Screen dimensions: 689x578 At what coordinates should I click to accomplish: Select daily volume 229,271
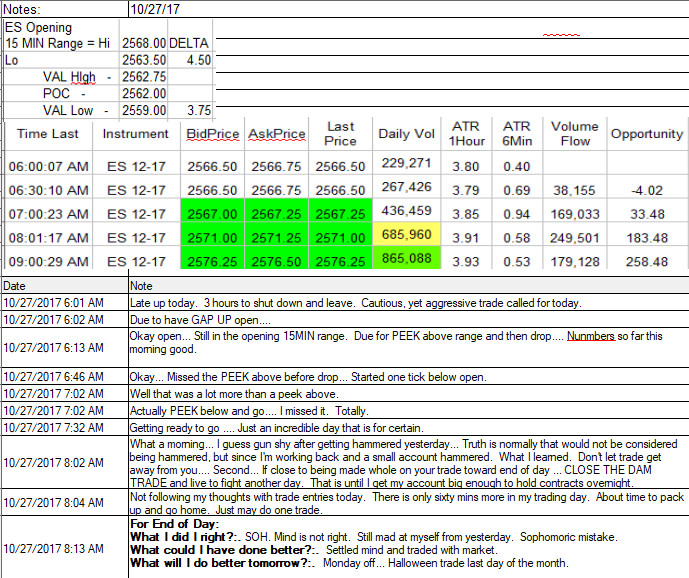tap(406, 163)
